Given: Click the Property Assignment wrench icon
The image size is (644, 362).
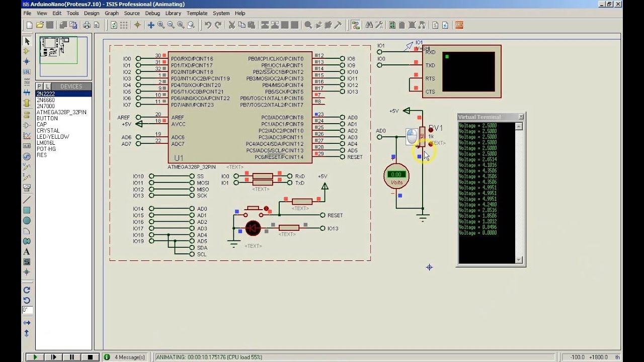Looking at the screenshot, I should point(379,25).
